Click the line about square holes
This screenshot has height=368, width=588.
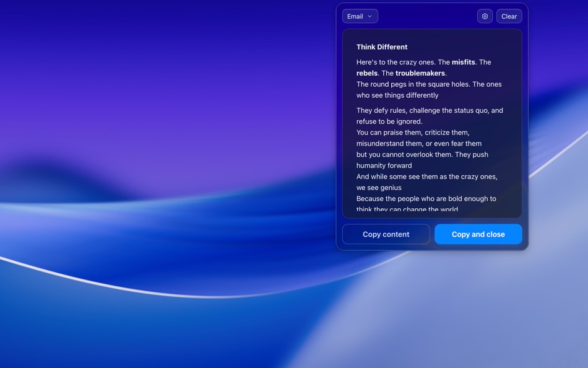coord(428,84)
